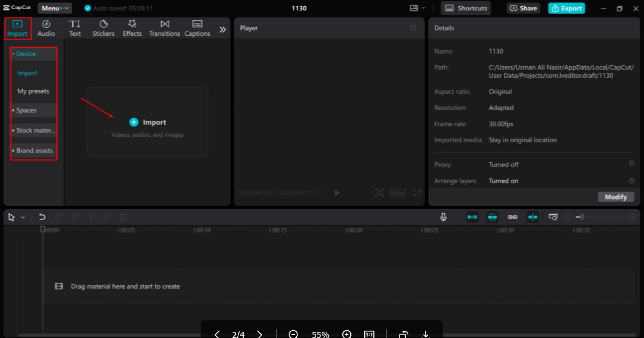Select Import under Device
Screen dimensions: 644x338
pos(27,73)
